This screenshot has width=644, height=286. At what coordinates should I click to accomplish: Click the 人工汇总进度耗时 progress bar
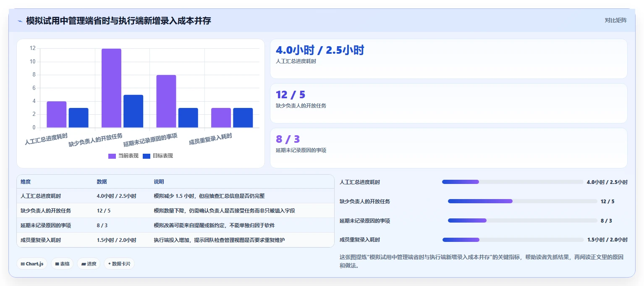tap(513, 182)
